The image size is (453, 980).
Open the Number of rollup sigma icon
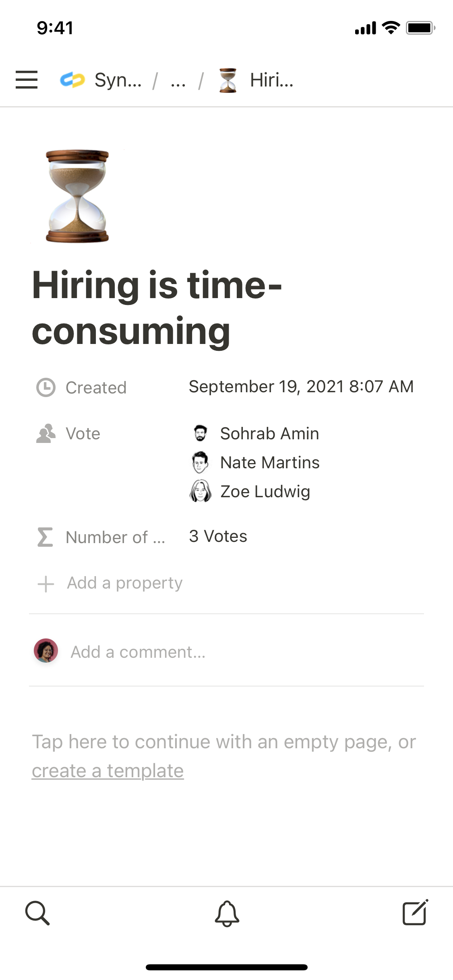pyautogui.click(x=45, y=537)
